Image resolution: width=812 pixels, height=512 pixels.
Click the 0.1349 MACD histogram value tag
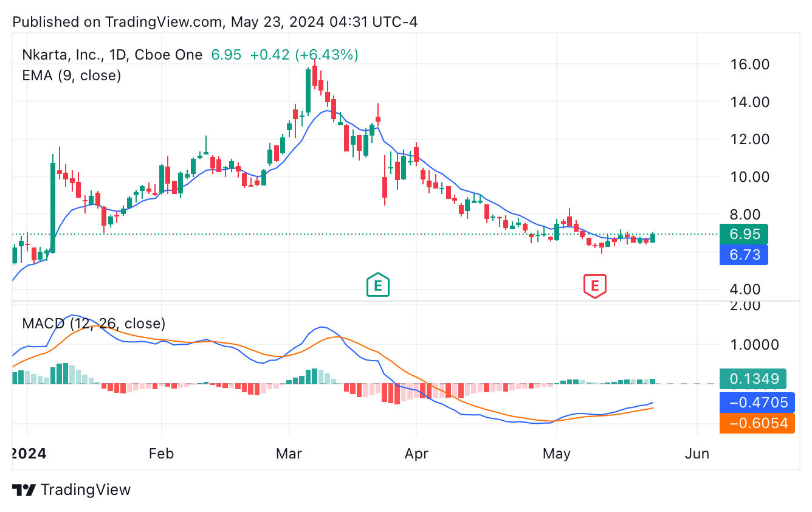752,379
